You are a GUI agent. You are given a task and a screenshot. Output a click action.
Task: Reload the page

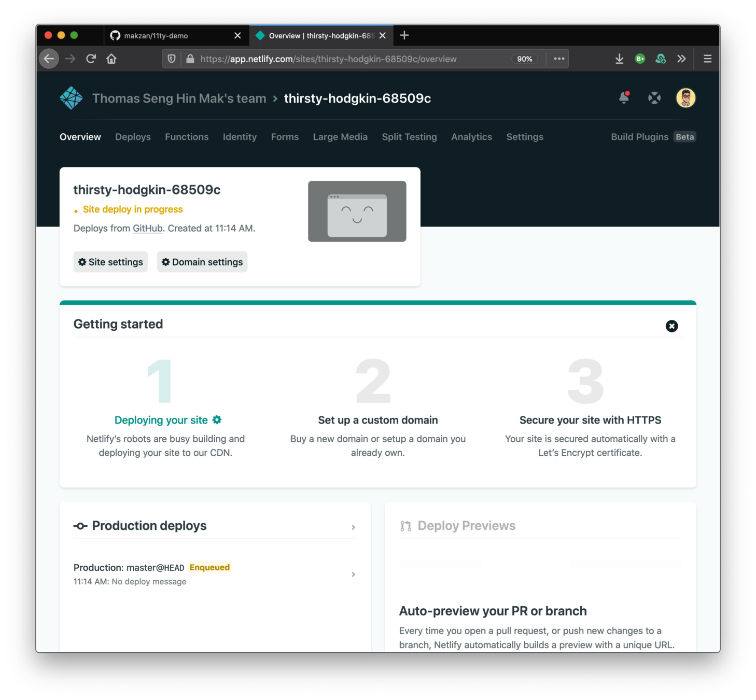[91, 59]
